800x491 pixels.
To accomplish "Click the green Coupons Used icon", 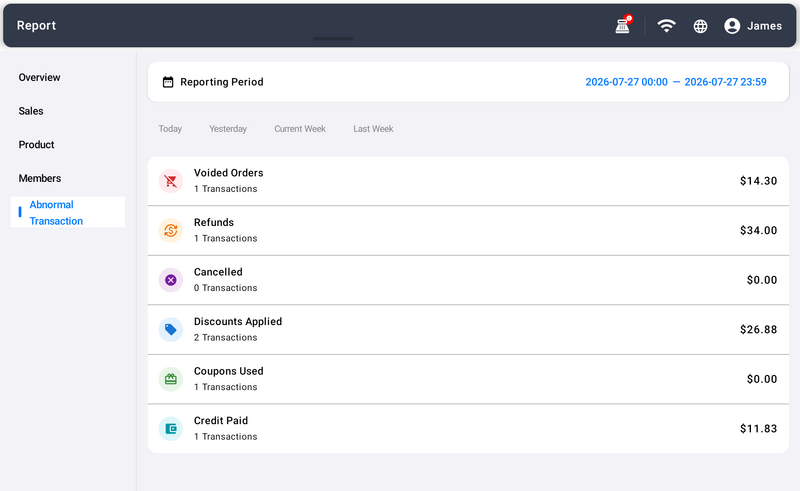I will click(x=171, y=379).
